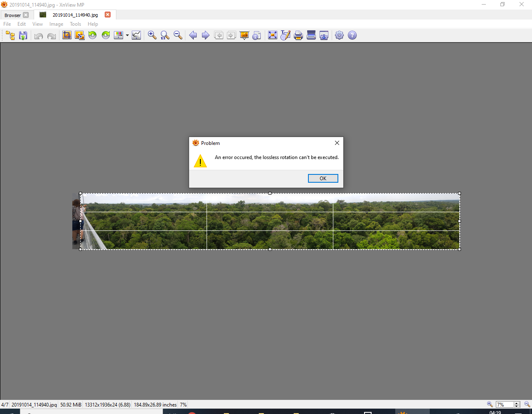Open the Tools menu
The height and width of the screenshot is (414, 532).
point(75,24)
